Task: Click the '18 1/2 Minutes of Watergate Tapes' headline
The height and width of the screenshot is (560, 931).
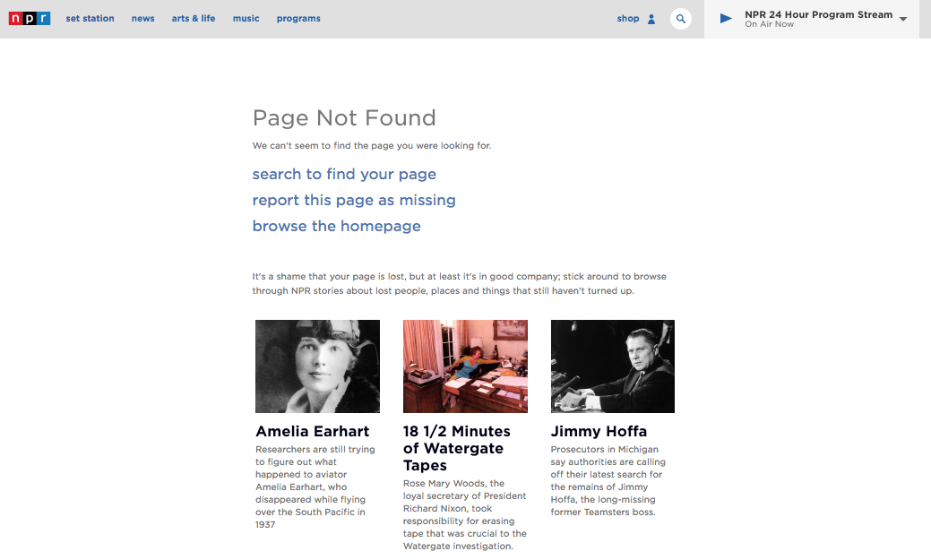Action: click(457, 448)
